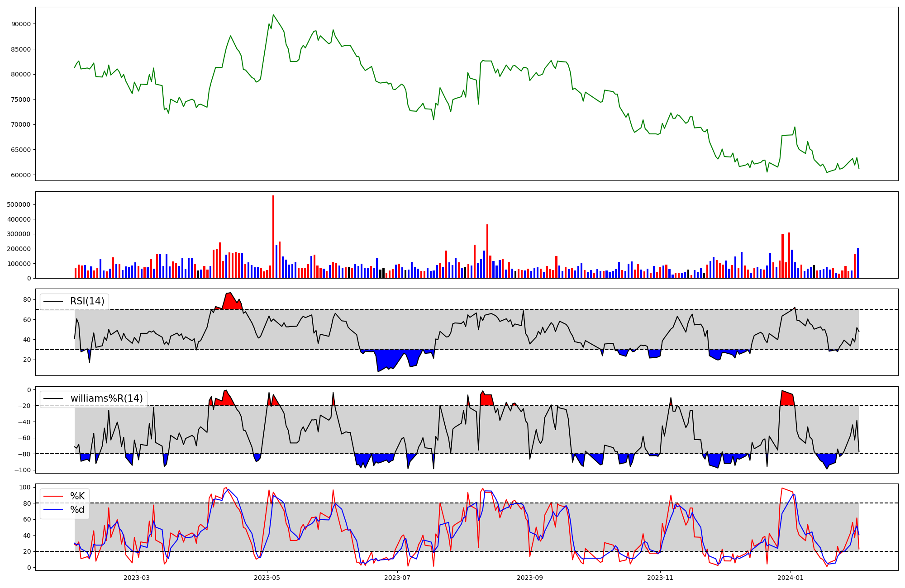This screenshot has height=588, width=905.
Task: Select the 2023-11 date axis label
Action: [660, 578]
